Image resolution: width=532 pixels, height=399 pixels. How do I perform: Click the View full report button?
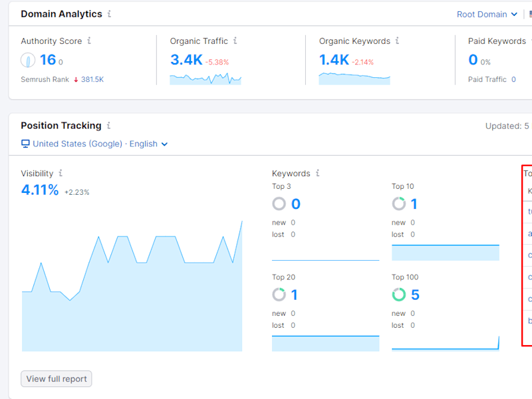57,378
